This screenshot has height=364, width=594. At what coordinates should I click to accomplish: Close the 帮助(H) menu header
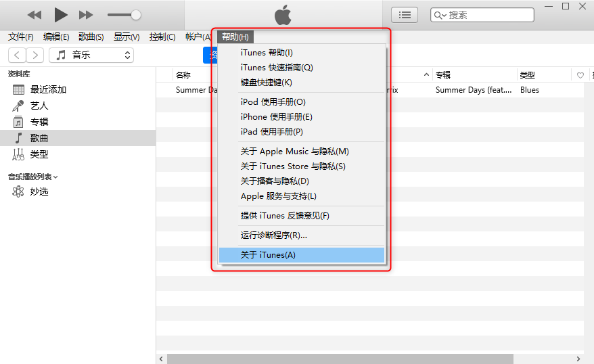235,37
